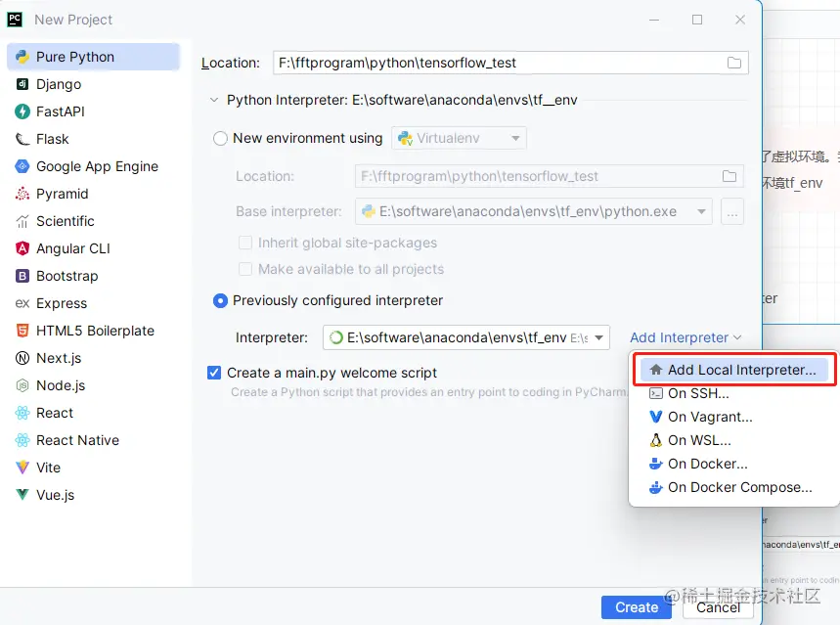Pick the Express project icon
The height and width of the screenshot is (625, 840).
click(22, 303)
